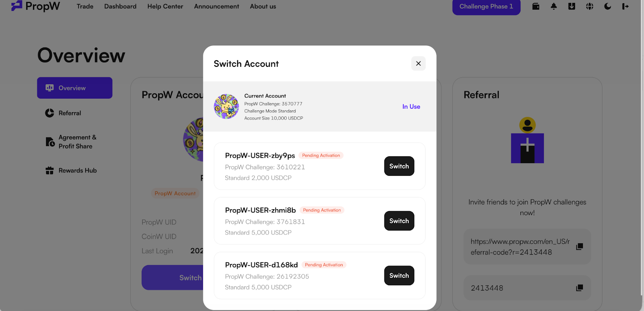Open the Help Center menu

165,6
